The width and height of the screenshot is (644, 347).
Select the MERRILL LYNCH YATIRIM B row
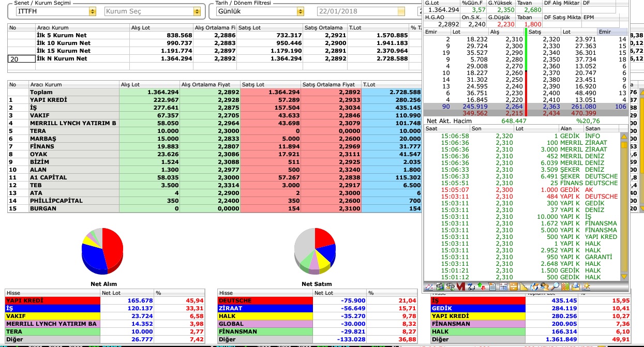coord(214,123)
